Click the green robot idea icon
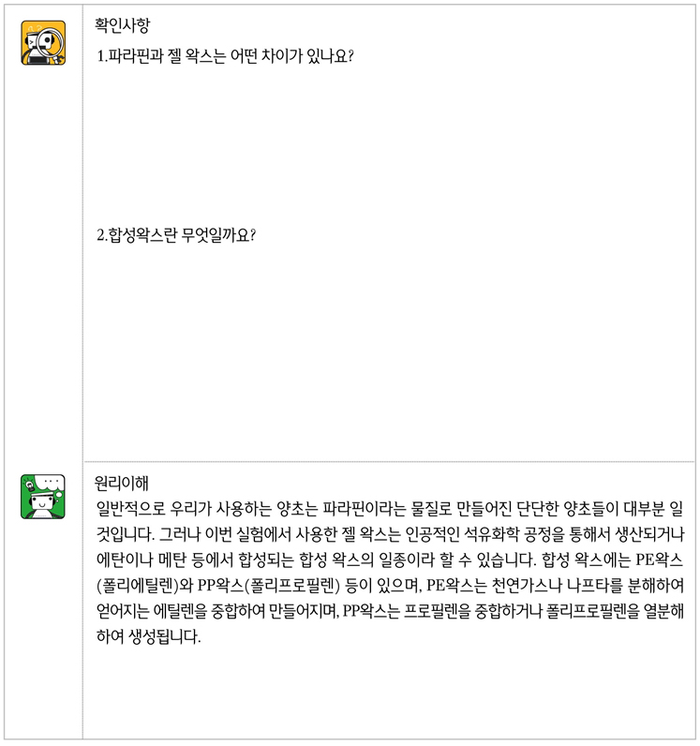Viewport: 700px width, 746px height. click(43, 497)
